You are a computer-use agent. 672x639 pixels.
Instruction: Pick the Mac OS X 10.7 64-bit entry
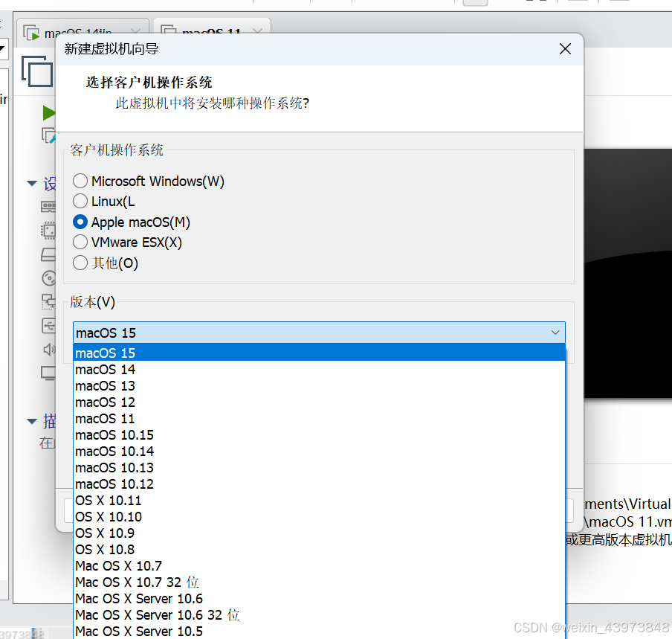(x=320, y=565)
